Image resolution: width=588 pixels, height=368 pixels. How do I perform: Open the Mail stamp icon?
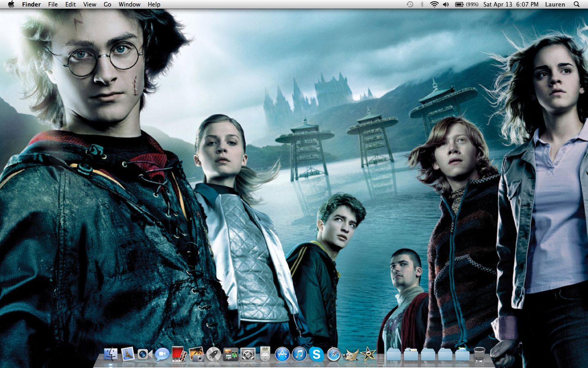pyautogui.click(x=128, y=354)
